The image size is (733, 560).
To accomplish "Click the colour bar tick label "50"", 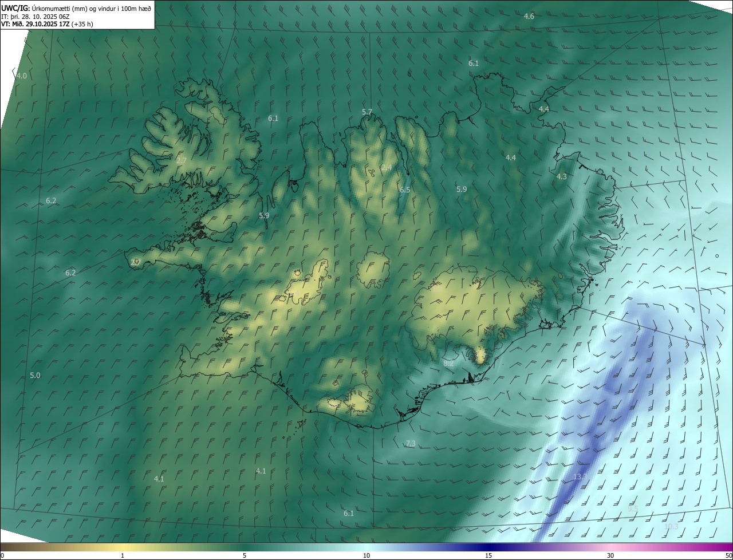I will click(728, 555).
